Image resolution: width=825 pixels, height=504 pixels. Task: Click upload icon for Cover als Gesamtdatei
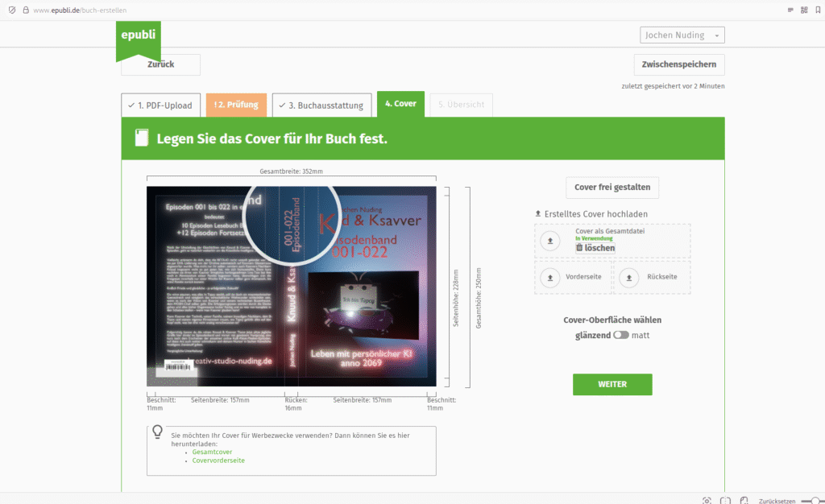550,241
